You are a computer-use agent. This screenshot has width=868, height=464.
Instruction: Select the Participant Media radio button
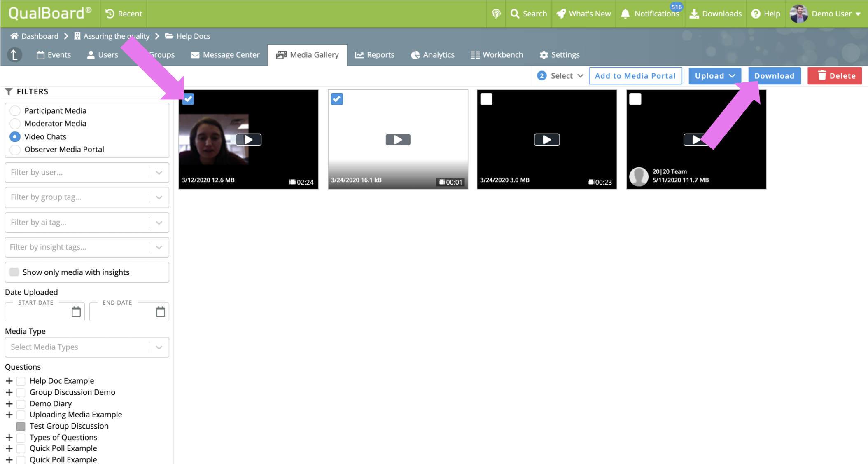(15, 110)
